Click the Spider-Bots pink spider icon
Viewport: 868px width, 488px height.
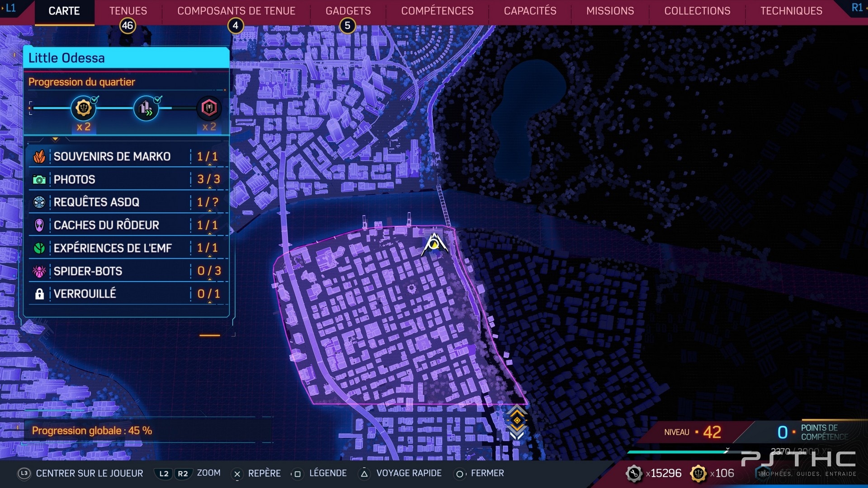[x=39, y=271]
